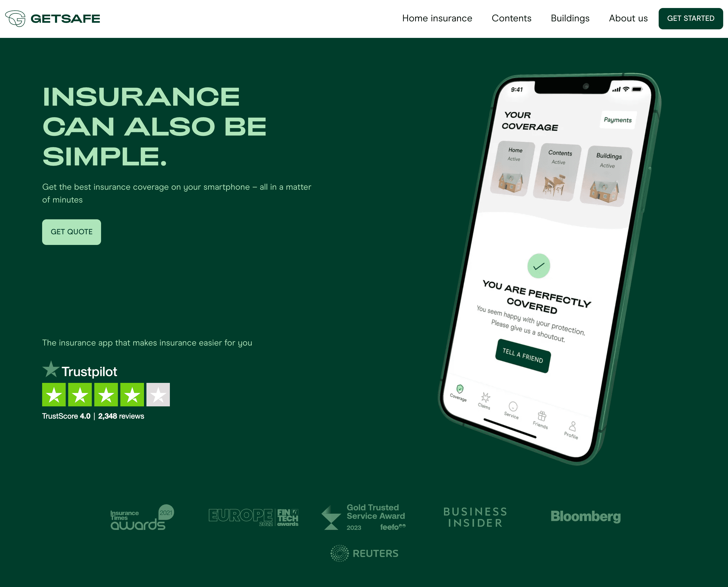Image resolution: width=728 pixels, height=587 pixels.
Task: Tap the Coverage shield icon on phone
Action: click(x=460, y=388)
